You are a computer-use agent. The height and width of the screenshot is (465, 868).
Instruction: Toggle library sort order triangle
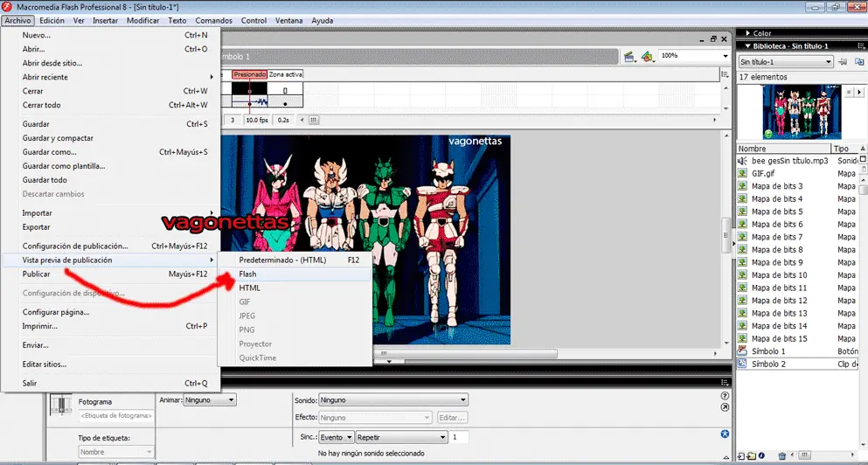(x=863, y=149)
